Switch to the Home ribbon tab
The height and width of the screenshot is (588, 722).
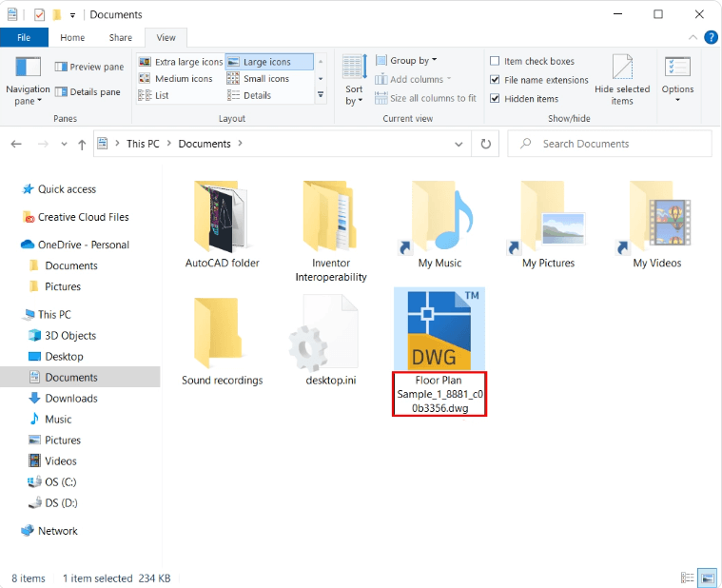72,38
